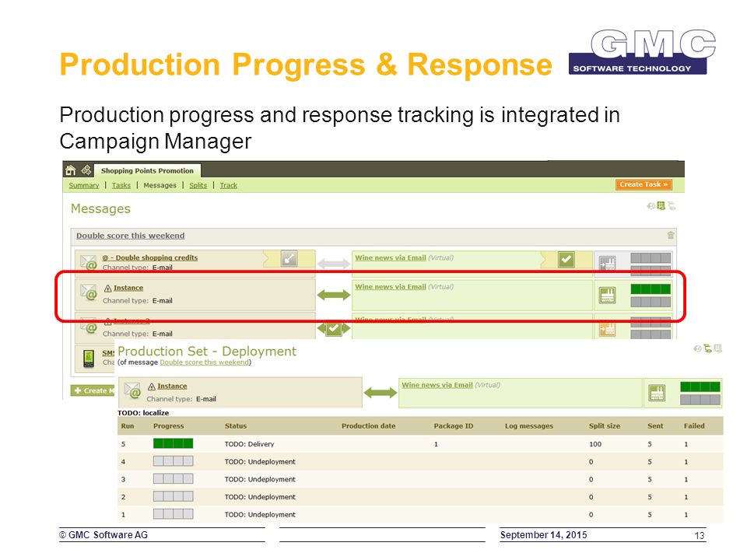Click the TODO: Undeployment status for run 3
This screenshot has width=747, height=560.
point(260,480)
